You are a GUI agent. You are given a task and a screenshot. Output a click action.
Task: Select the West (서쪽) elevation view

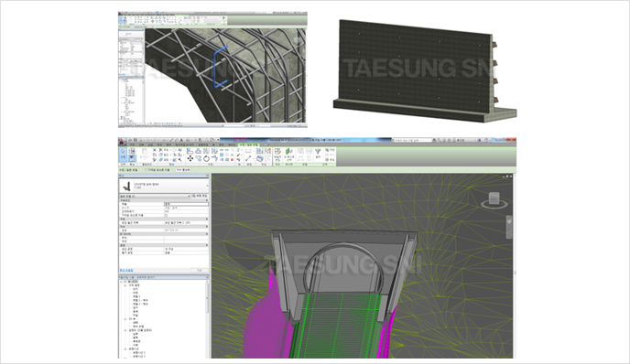tap(136, 345)
